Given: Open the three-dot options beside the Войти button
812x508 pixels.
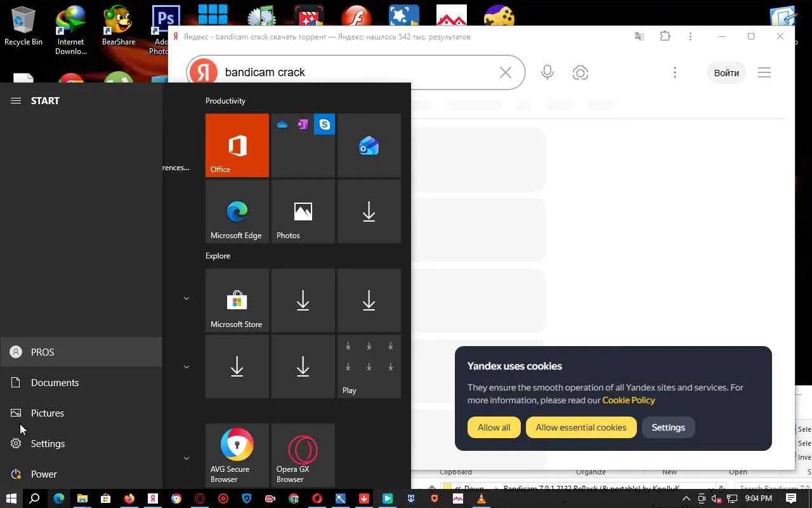Looking at the screenshot, I should click(675, 72).
